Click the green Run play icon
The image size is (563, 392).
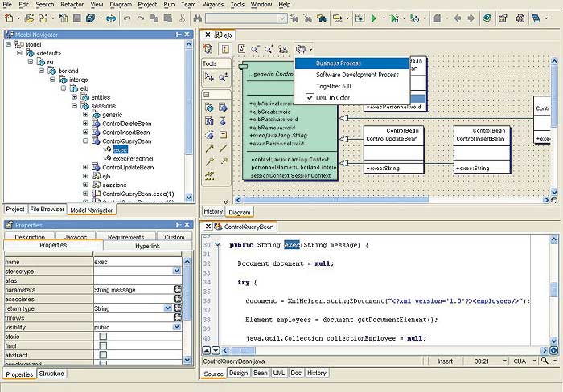(373, 18)
